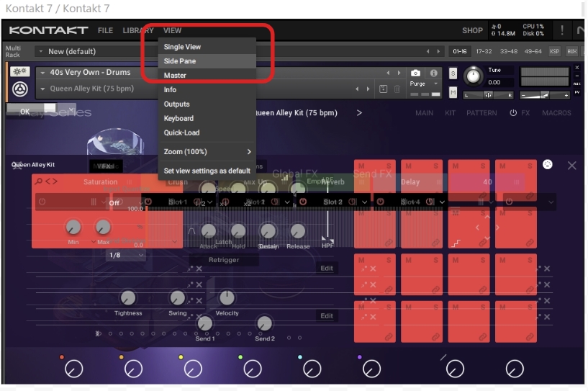Choose Single View from the View menu
The image size is (588, 391).
pyautogui.click(x=207, y=47)
